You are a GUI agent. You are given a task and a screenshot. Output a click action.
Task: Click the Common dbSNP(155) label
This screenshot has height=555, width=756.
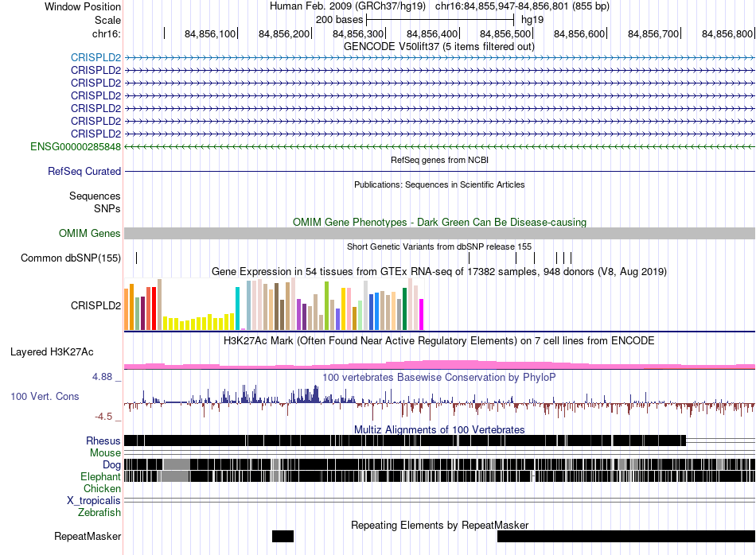(x=70, y=258)
